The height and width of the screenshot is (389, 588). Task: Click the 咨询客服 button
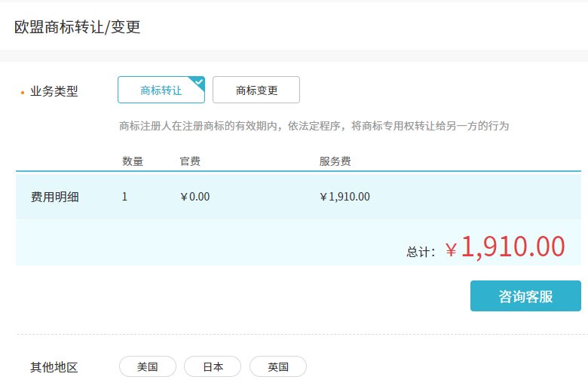[x=525, y=296]
